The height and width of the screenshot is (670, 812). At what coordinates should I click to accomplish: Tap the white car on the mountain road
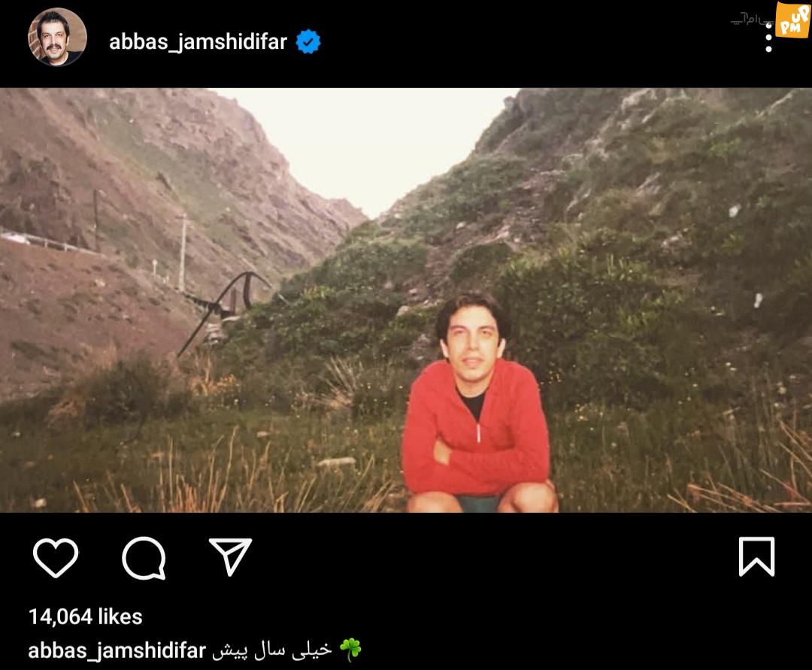pos(16,238)
